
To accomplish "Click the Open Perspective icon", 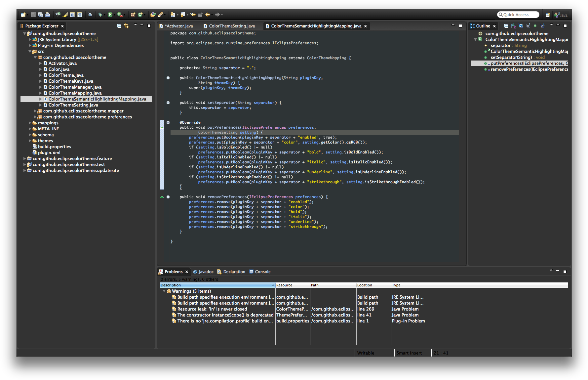I will pos(548,15).
